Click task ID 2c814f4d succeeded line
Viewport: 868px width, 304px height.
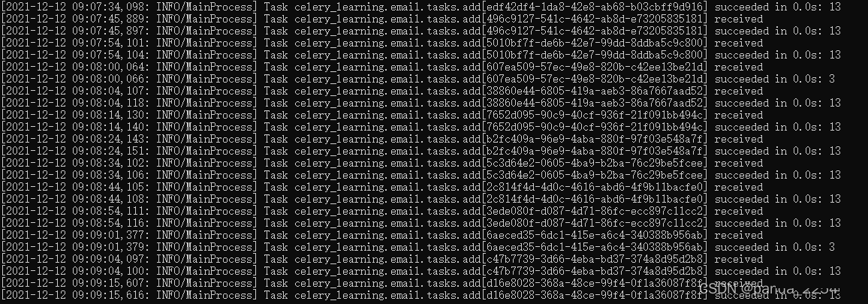(420, 200)
